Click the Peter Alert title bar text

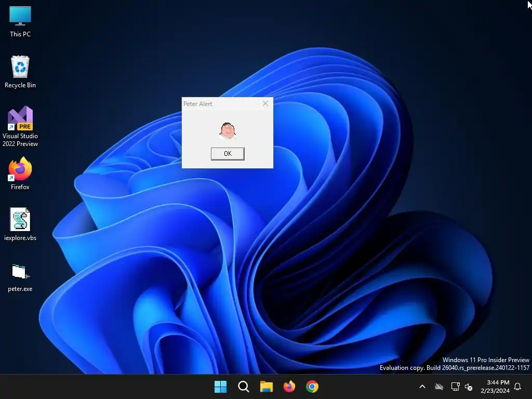(198, 104)
